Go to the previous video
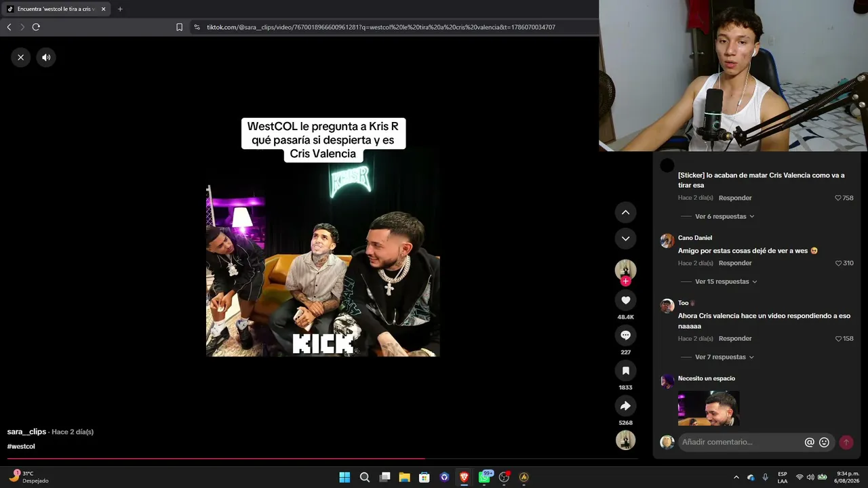The height and width of the screenshot is (488, 868). pos(625,212)
